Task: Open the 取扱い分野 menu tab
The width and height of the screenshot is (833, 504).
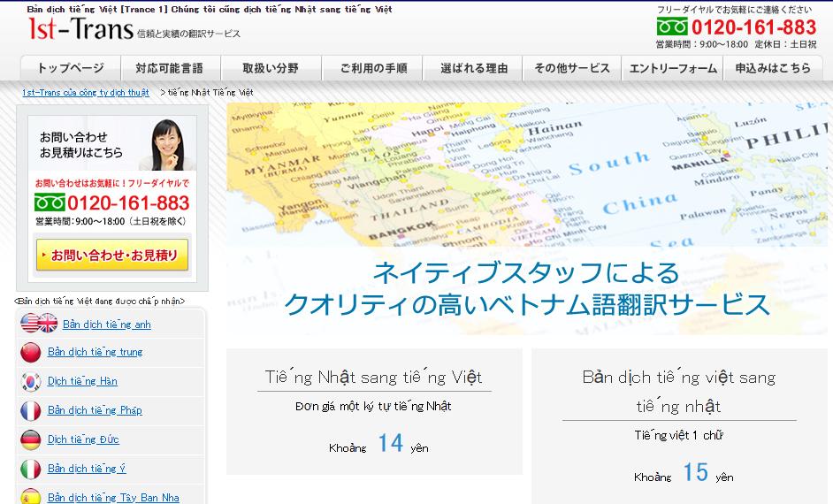Action: point(271,68)
